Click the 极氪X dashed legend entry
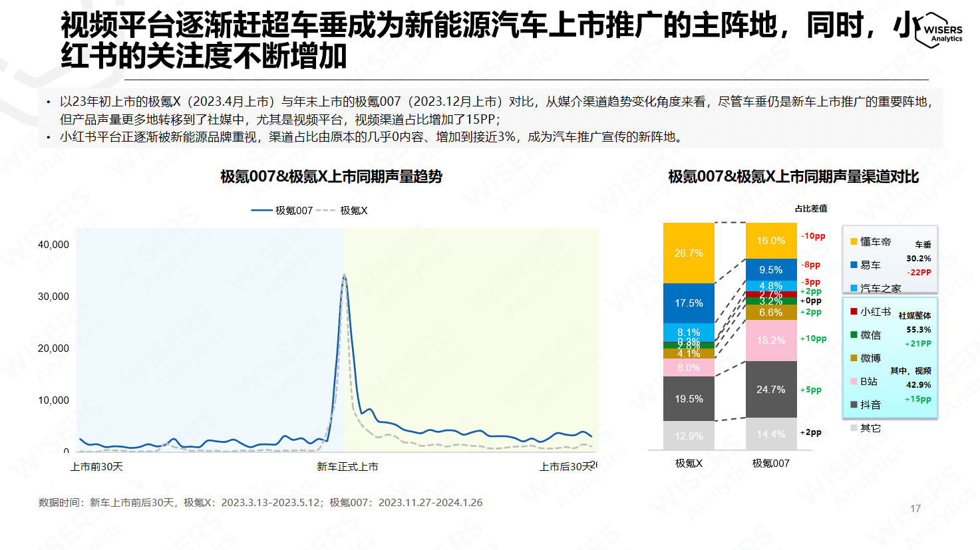The height and width of the screenshot is (550, 980). click(x=342, y=210)
